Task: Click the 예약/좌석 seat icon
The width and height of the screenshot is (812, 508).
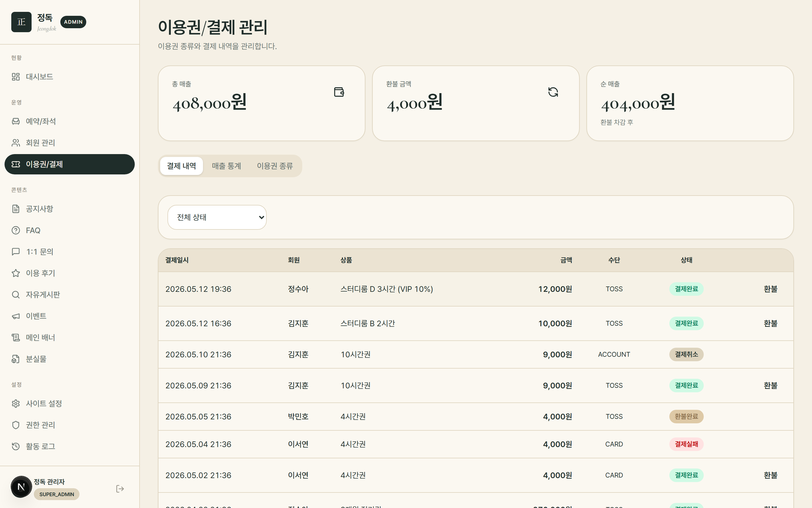Action: point(16,121)
